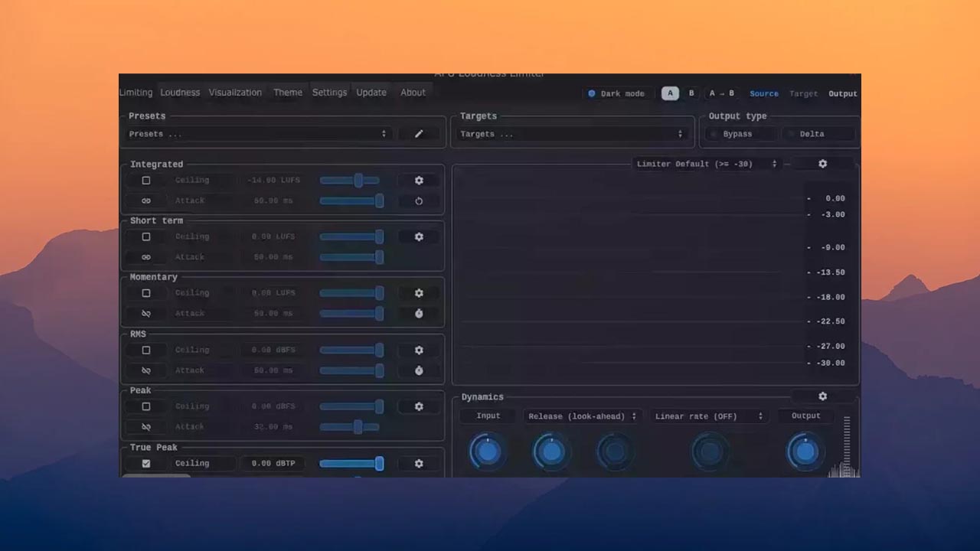
Task: Click the reset icon next to Integrated attack
Action: pyautogui.click(x=419, y=201)
